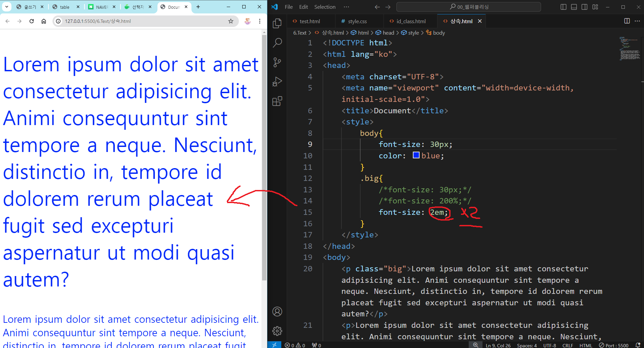The height and width of the screenshot is (348, 644).
Task: Open the browser three-dot menu
Action: pos(260,21)
